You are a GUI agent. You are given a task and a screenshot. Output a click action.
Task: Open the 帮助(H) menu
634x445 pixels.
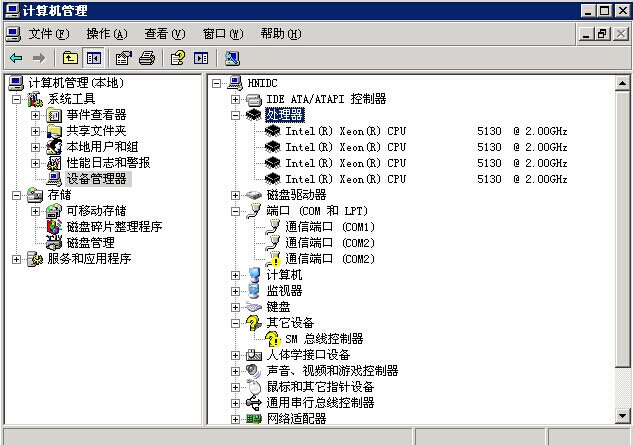pos(280,34)
